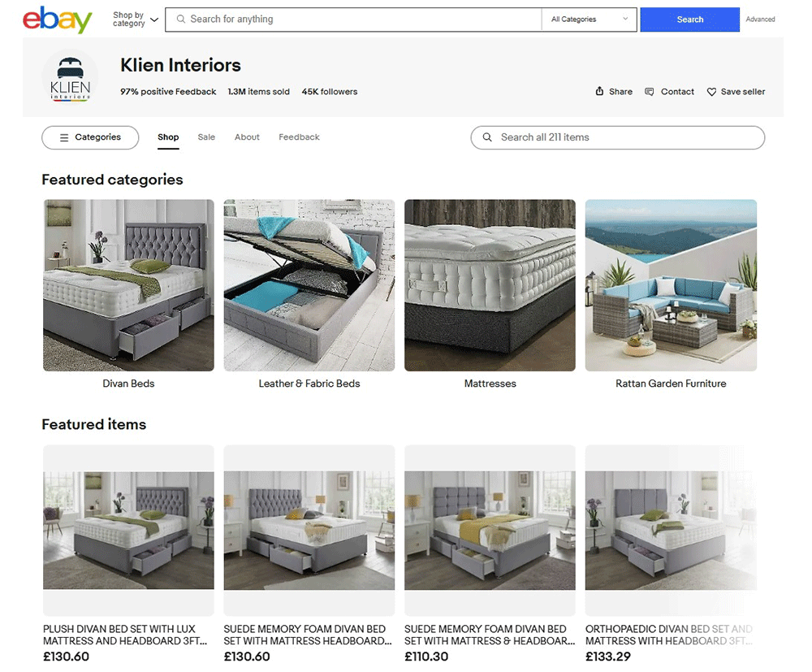This screenshot has height=672, width=812.
Task: Open the Klien Interiors seller logo
Action: [70, 78]
